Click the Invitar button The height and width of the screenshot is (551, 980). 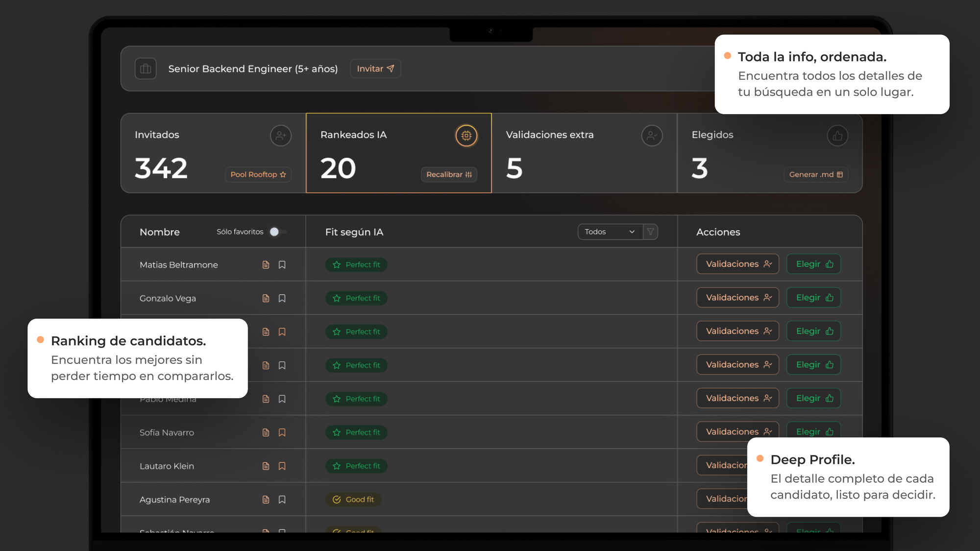coord(375,69)
